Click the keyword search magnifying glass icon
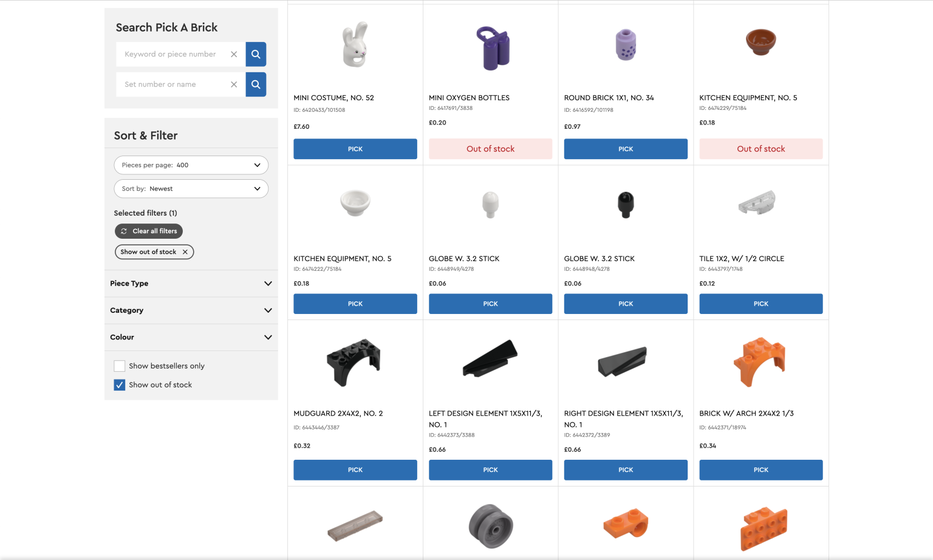 [x=256, y=54]
